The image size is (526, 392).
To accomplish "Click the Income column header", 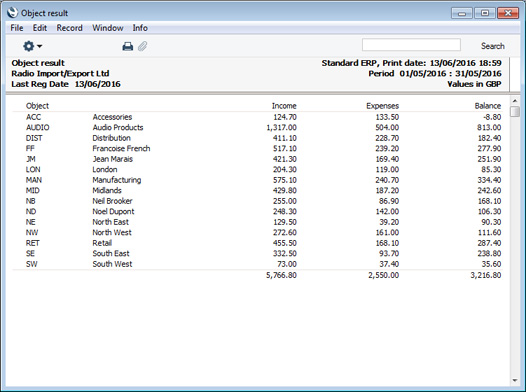I will pyautogui.click(x=284, y=106).
